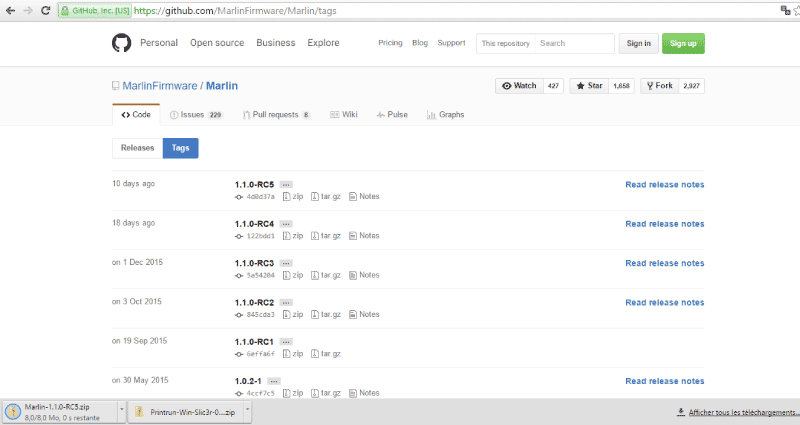Download tar.gz for 1.0.2-1
800x425 pixels.
point(326,393)
